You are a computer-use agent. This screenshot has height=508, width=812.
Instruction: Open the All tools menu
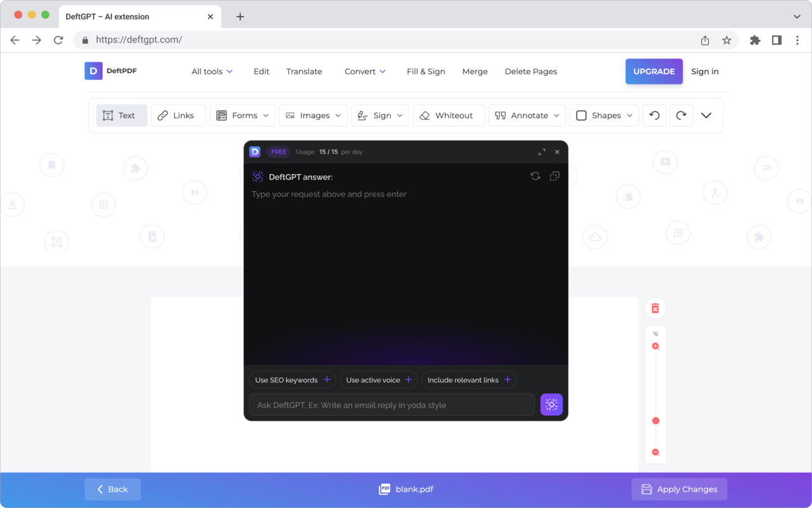pyautogui.click(x=212, y=72)
